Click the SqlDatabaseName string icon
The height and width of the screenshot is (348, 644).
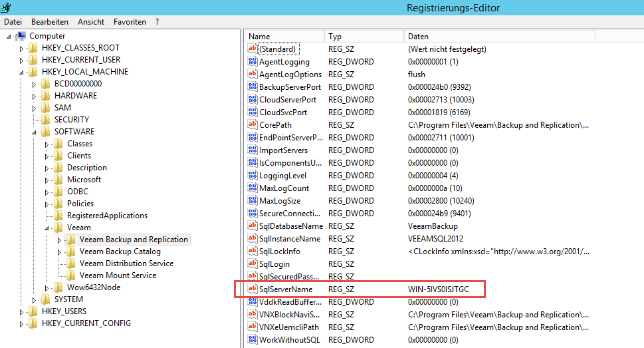252,226
